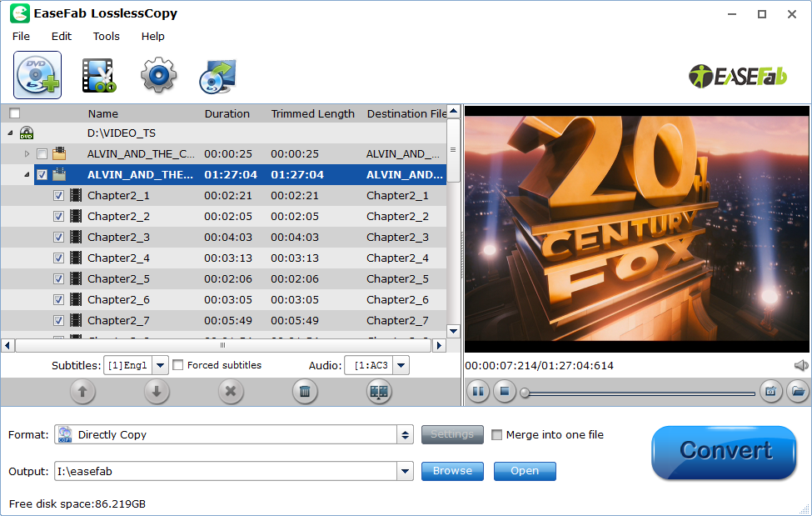Viewport: 812px width, 516px height.
Task: Check the ALVIN_AND_THE_C... 00:00:25 title checkbox
Action: click(x=42, y=154)
